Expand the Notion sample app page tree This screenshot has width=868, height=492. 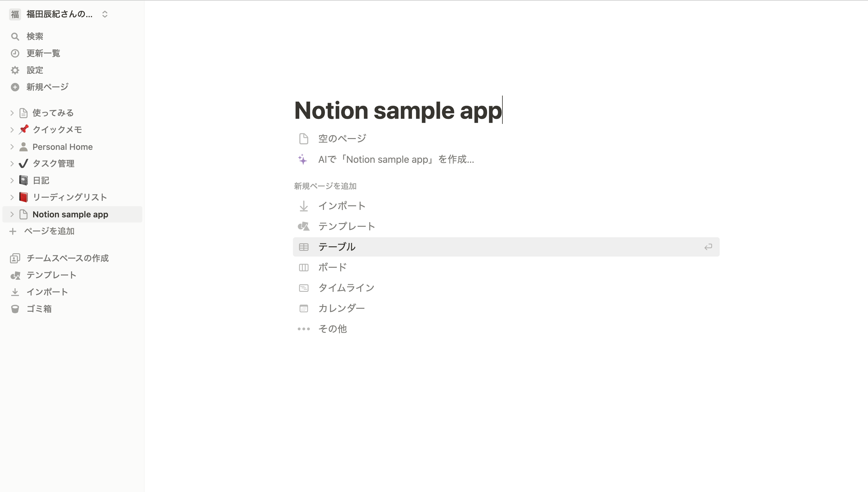(x=12, y=214)
